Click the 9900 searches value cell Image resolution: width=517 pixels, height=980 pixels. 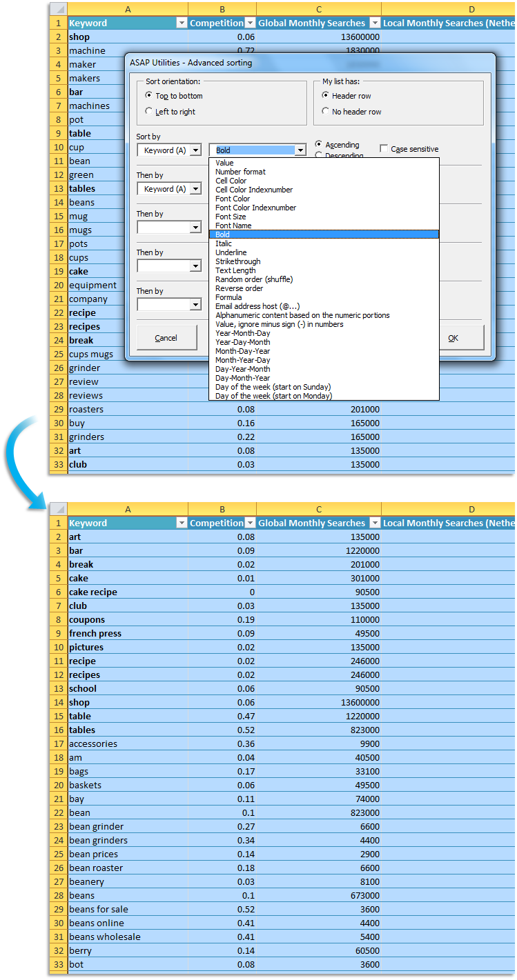pyautogui.click(x=319, y=743)
